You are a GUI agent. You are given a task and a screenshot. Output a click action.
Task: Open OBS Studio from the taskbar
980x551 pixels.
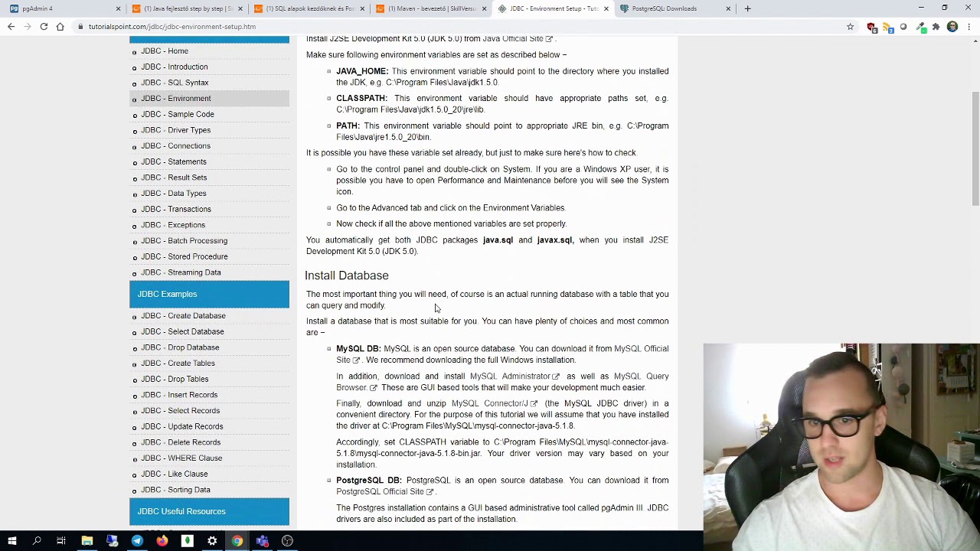(x=287, y=541)
